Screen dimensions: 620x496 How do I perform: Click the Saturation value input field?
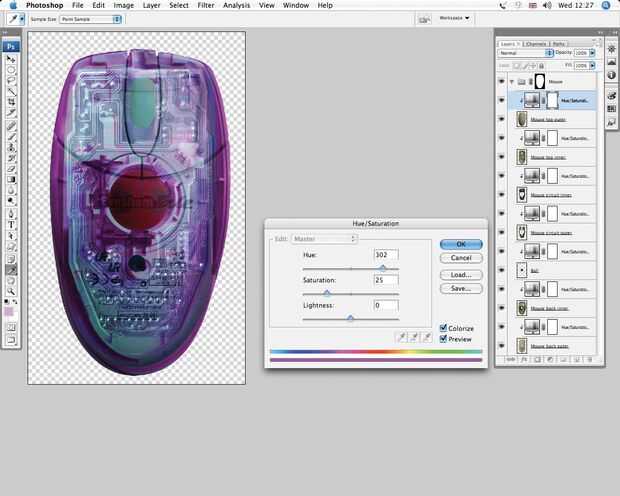pyautogui.click(x=386, y=280)
